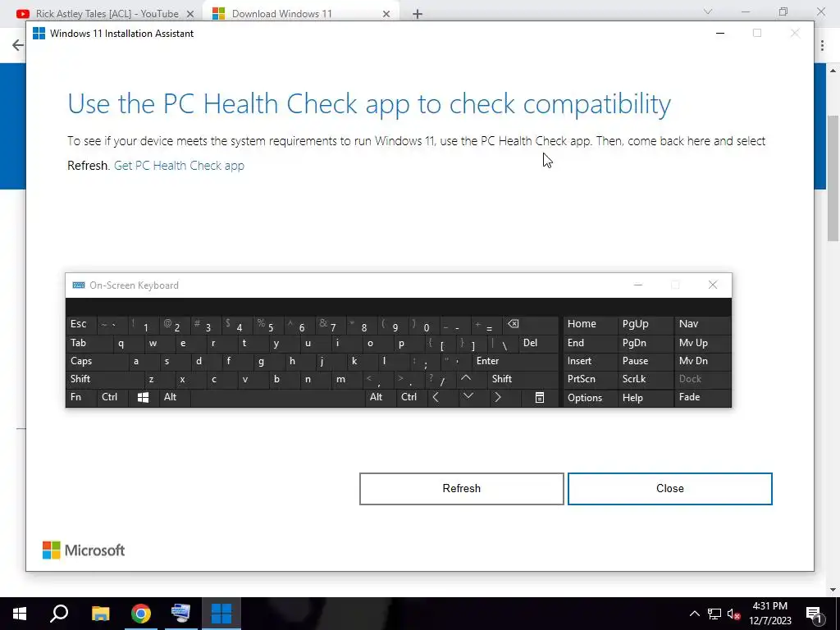Open the Get PC Health Check app link
Screen dimensions: 840x630
click(x=179, y=166)
